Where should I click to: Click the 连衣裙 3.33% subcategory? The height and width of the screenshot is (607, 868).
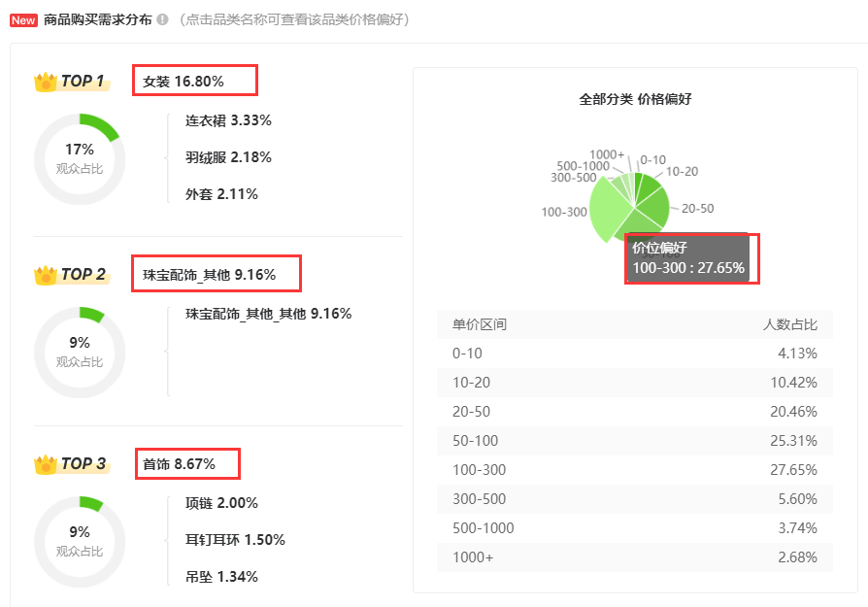click(x=228, y=120)
